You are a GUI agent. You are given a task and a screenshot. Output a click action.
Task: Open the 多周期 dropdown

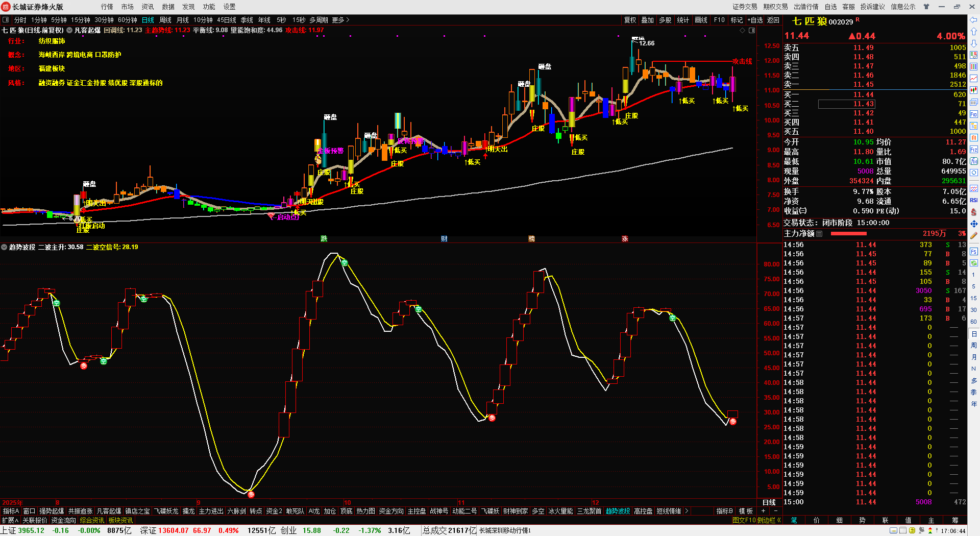(318, 20)
